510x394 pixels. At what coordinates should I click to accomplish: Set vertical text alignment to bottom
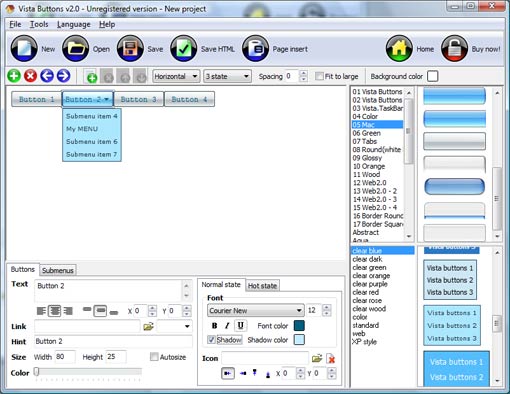click(x=114, y=312)
